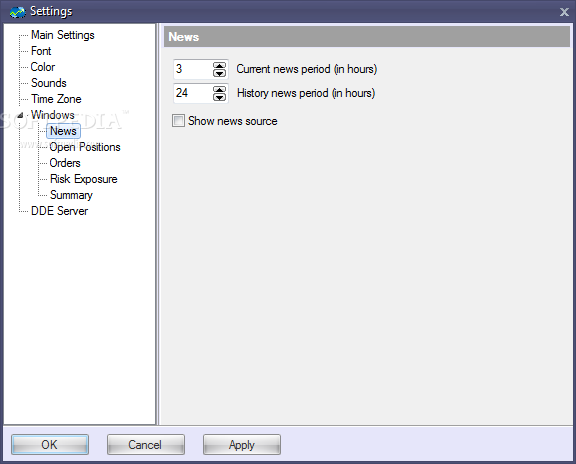The image size is (576, 464).
Task: Click the 'Current news period (in hours)' label
Action: click(x=307, y=69)
